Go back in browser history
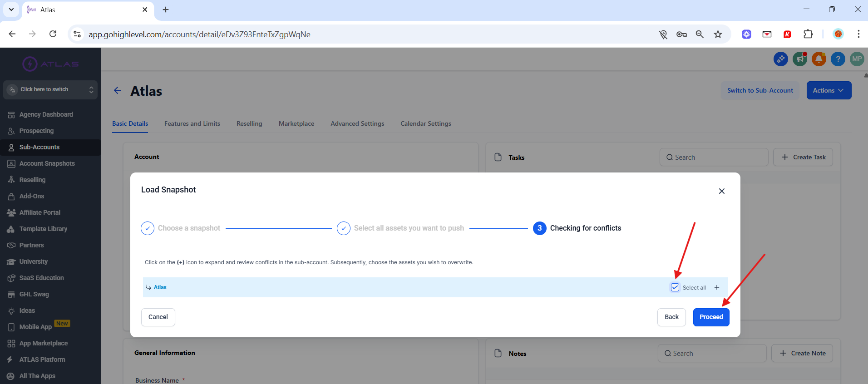The width and height of the screenshot is (868, 384). 12,34
